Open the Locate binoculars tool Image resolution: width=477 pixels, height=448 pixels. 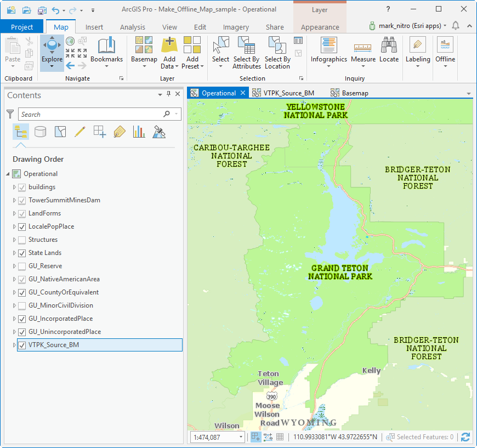coord(389,49)
